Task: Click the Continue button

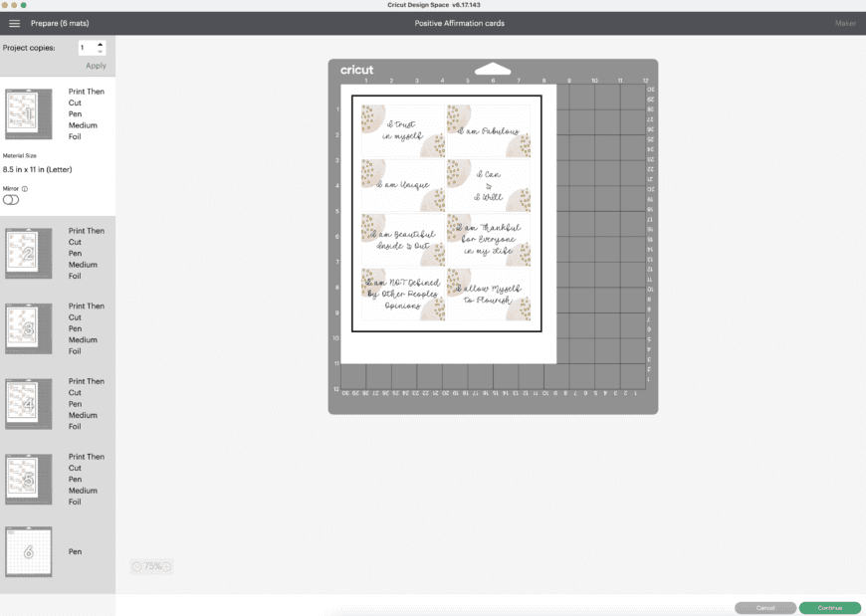Action: coord(829,608)
